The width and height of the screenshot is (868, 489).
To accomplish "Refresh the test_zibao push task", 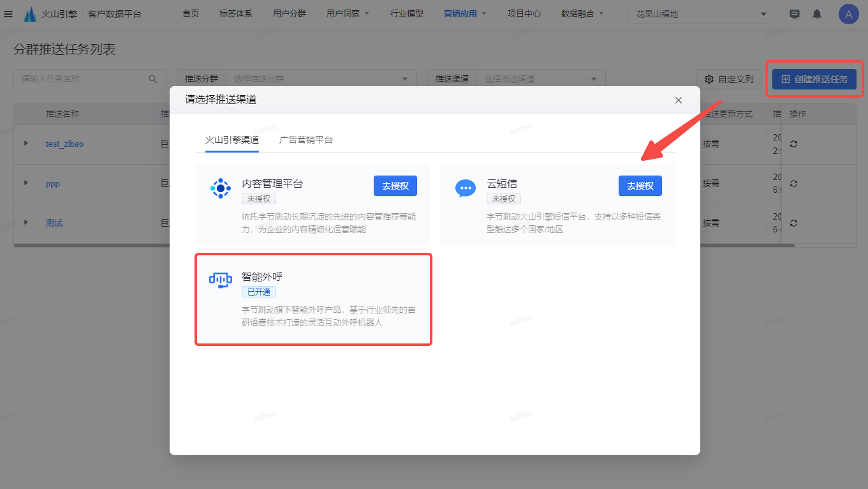I will pos(793,144).
